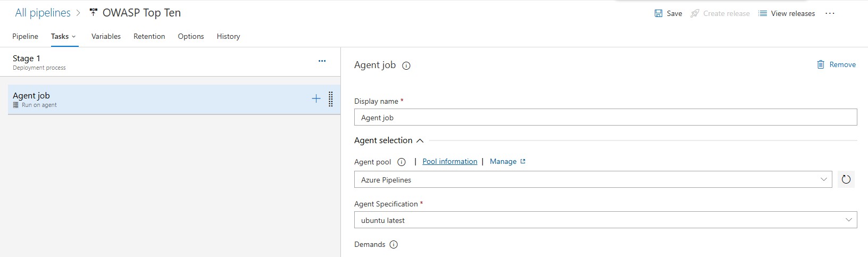This screenshot has height=257, width=868.
Task: Click the drag handle on Agent job row
Action: [331, 99]
